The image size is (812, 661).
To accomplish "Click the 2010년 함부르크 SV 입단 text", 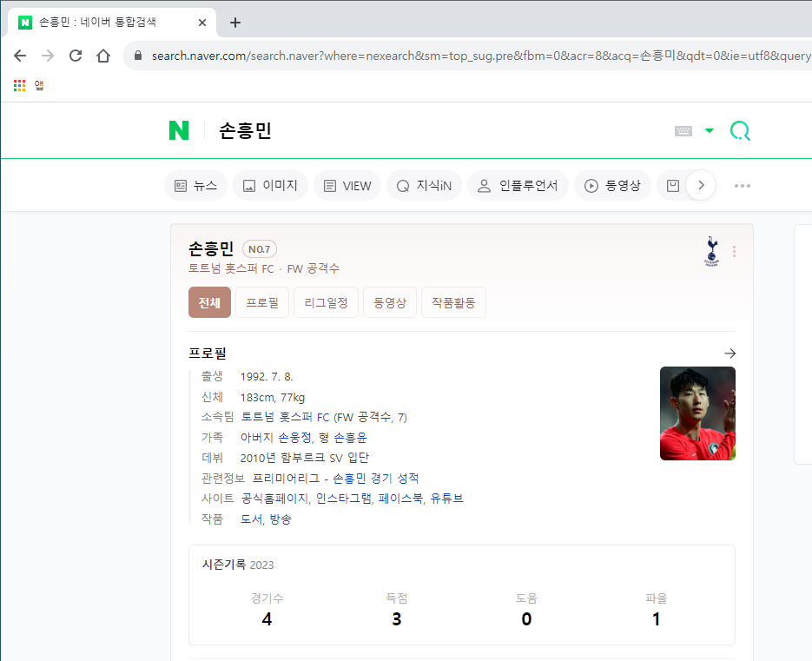I will tap(305, 458).
